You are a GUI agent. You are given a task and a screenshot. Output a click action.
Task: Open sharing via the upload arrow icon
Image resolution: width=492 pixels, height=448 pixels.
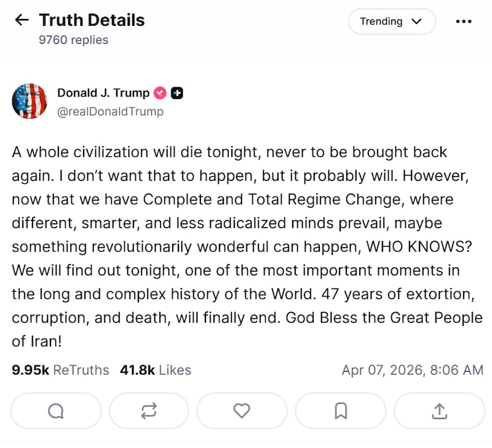click(439, 410)
